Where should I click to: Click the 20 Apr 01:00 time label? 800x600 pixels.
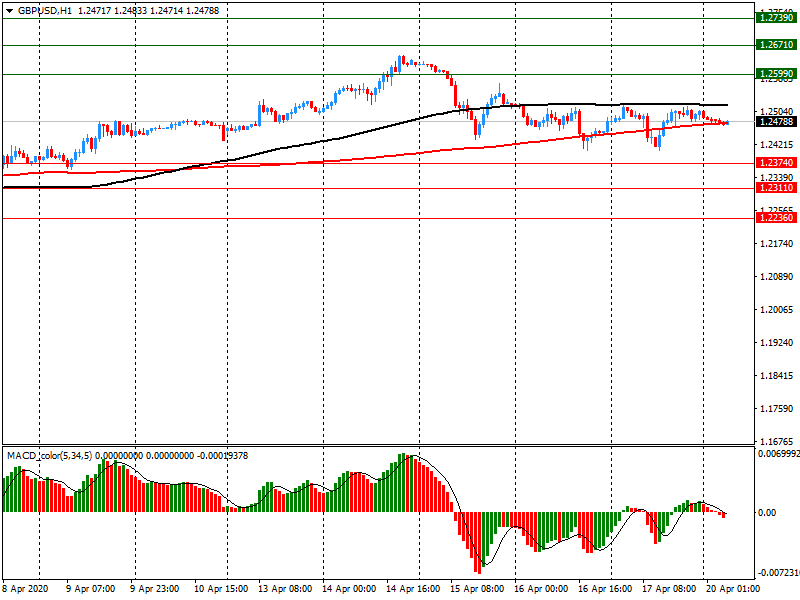[x=733, y=589]
